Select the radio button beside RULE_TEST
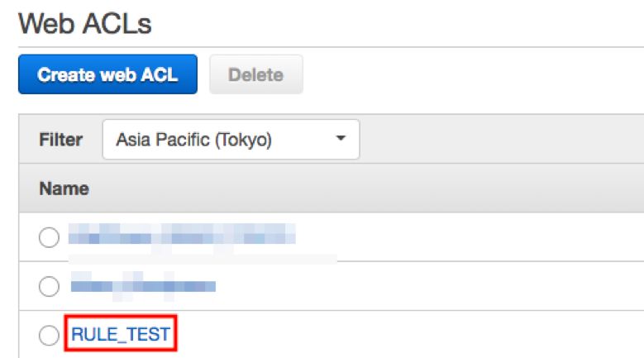644x358 pixels. [x=49, y=335]
